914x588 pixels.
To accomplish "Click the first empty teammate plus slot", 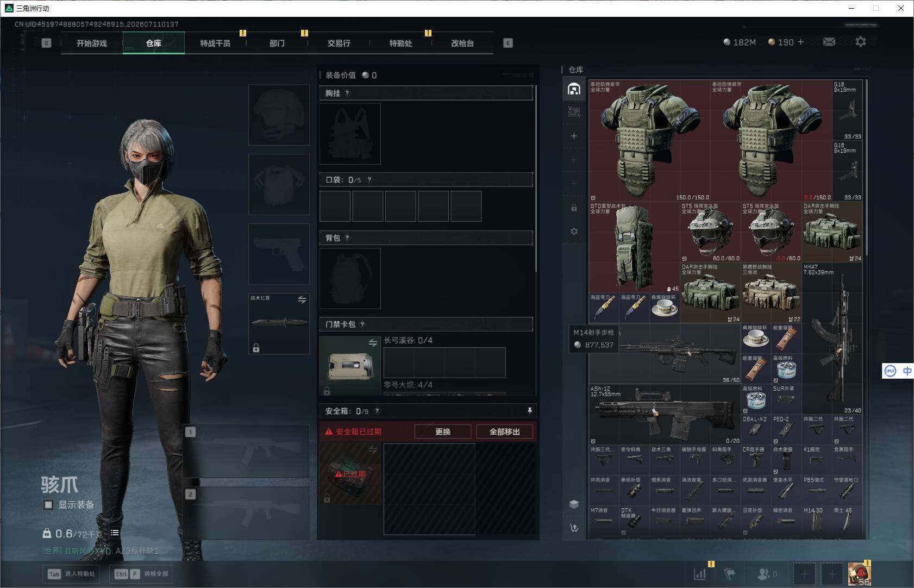I will [x=805, y=574].
